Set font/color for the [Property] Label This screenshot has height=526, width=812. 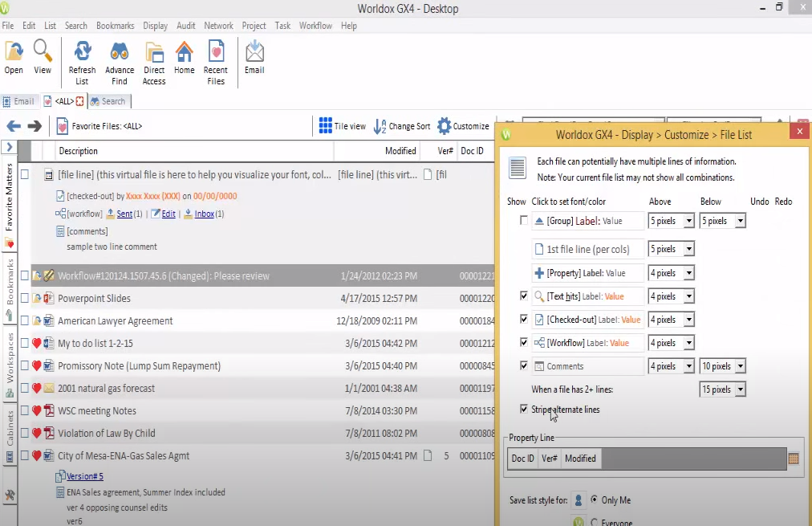[x=588, y=272]
